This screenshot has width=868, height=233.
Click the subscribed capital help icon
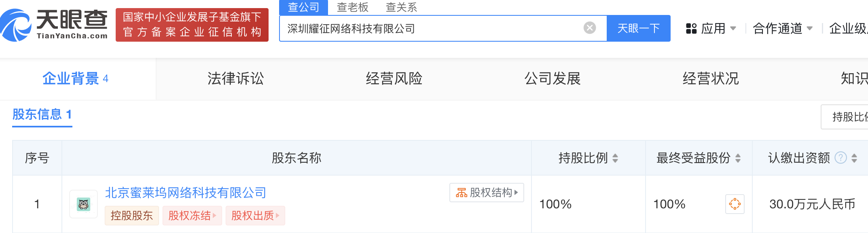coord(840,158)
